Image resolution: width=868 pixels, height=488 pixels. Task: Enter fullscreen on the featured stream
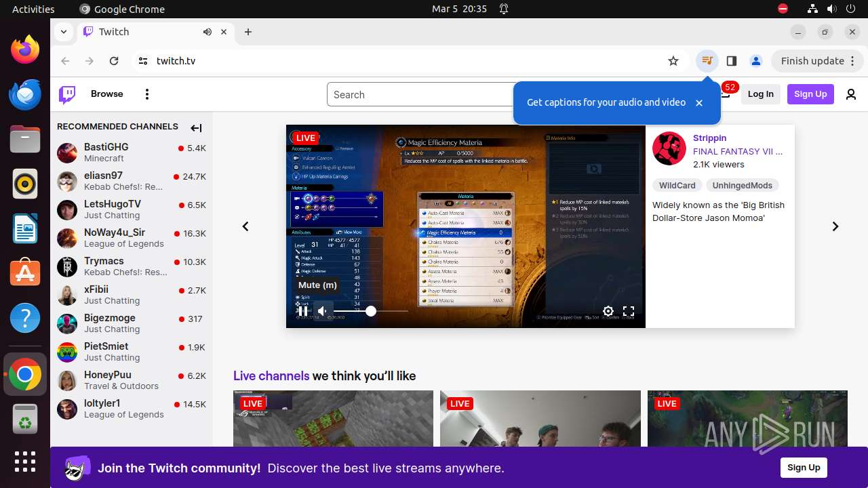point(629,311)
